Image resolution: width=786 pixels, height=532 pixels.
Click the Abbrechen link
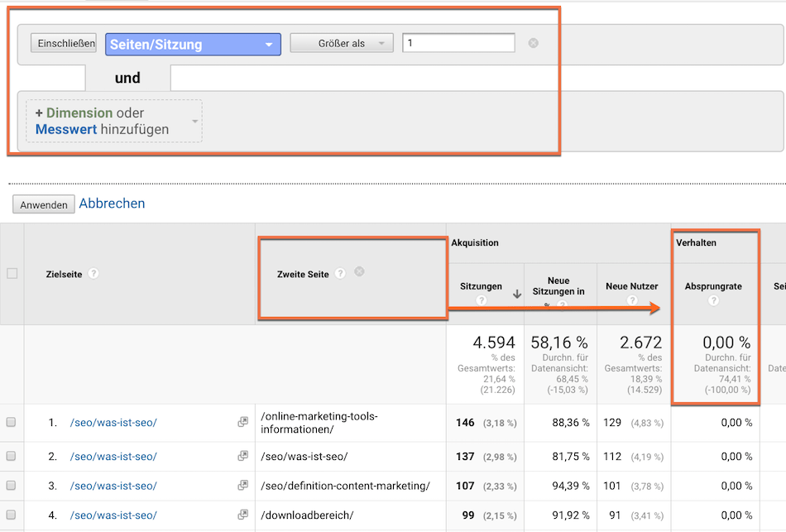(112, 204)
